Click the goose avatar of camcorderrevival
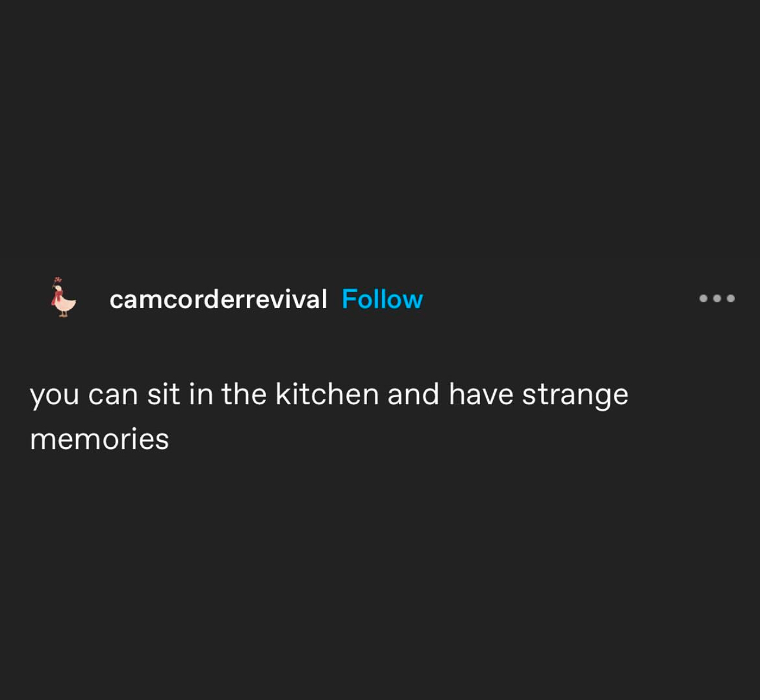The image size is (760, 700). point(63,298)
